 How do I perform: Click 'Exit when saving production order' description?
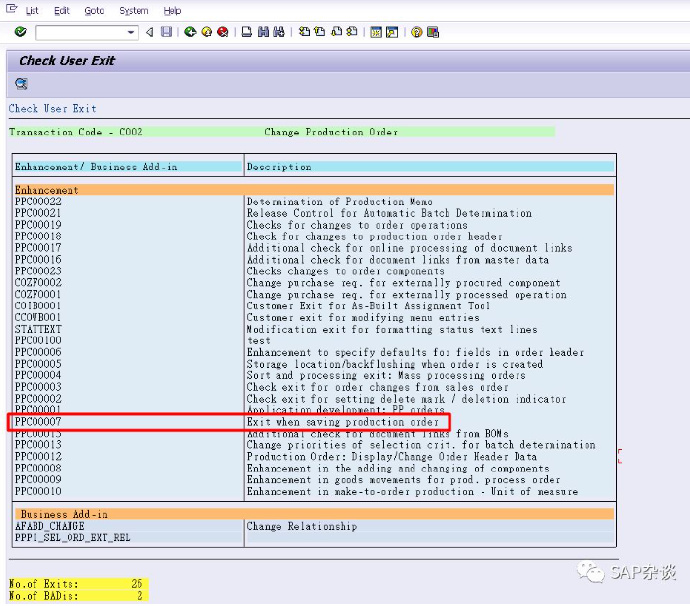click(x=343, y=422)
